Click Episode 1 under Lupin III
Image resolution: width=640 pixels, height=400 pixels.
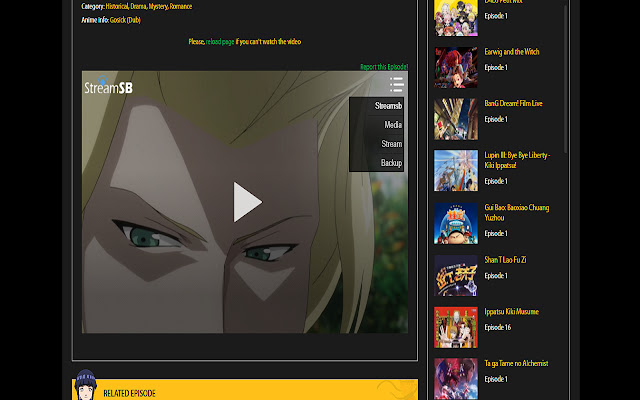click(x=496, y=181)
